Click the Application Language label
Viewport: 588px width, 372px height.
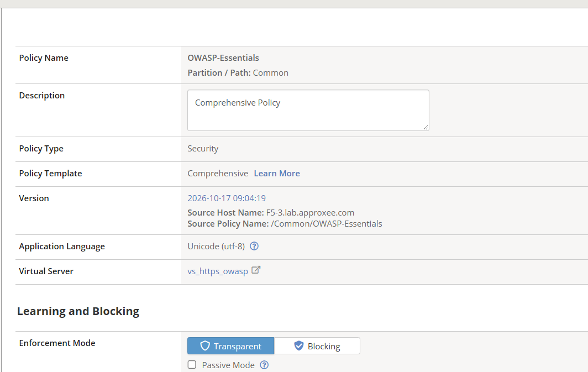click(x=62, y=247)
